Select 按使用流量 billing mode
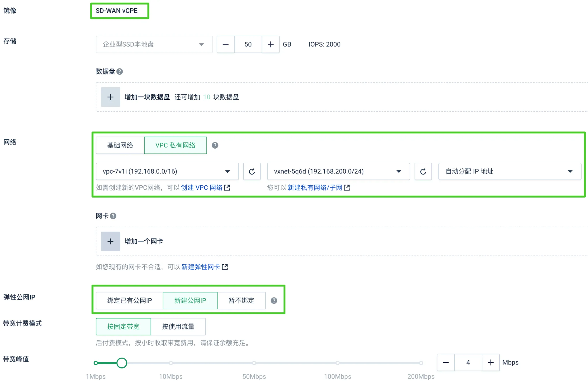This screenshot has width=588, height=389. (178, 327)
